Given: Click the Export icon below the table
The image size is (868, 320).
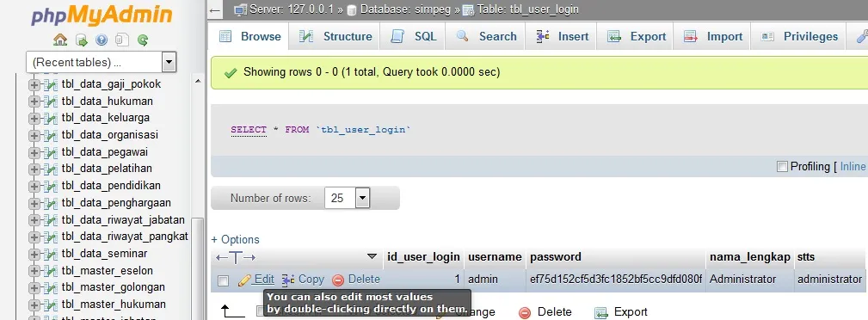Looking at the screenshot, I should click(601, 313).
